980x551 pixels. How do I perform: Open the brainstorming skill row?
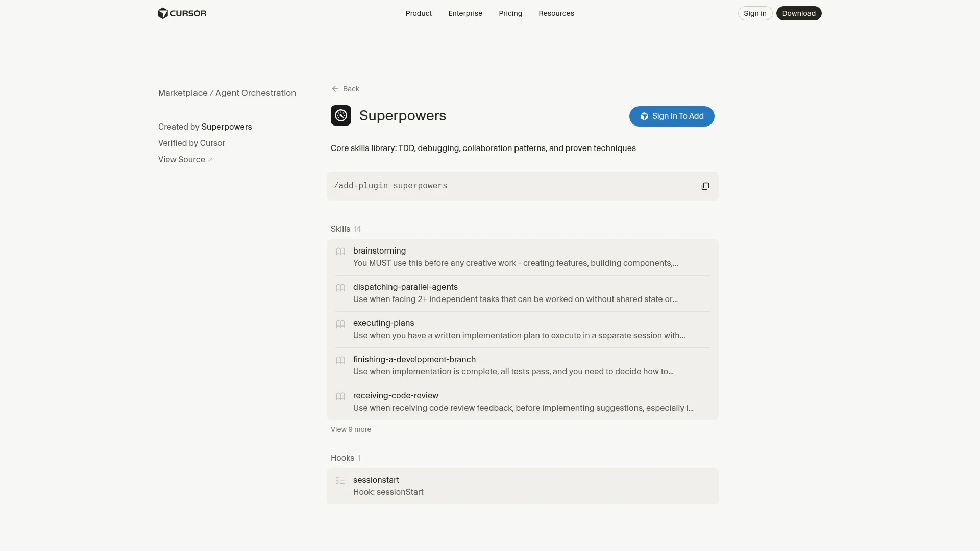(x=523, y=257)
